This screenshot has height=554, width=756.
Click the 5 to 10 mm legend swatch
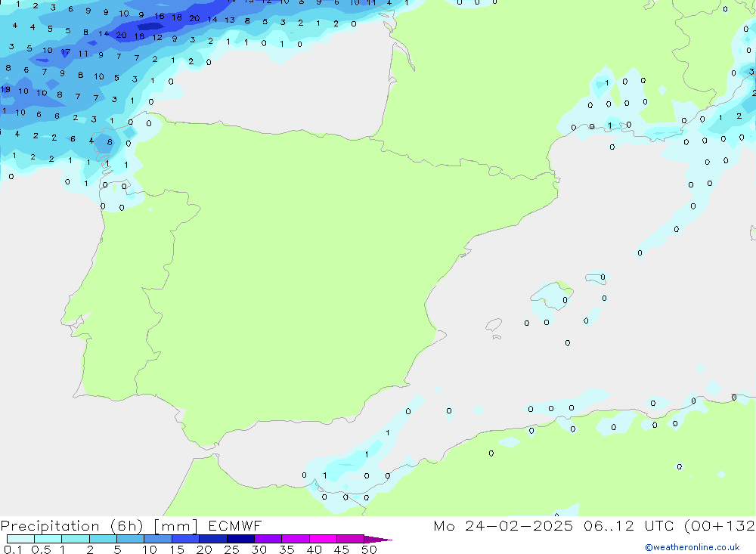tap(131, 539)
